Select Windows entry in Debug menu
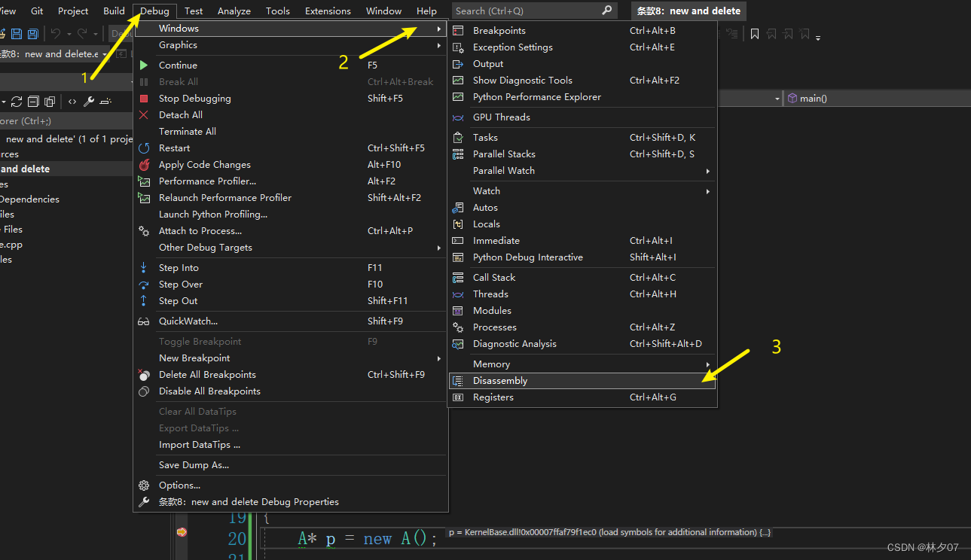Image resolution: width=971 pixels, height=560 pixels. click(x=291, y=29)
